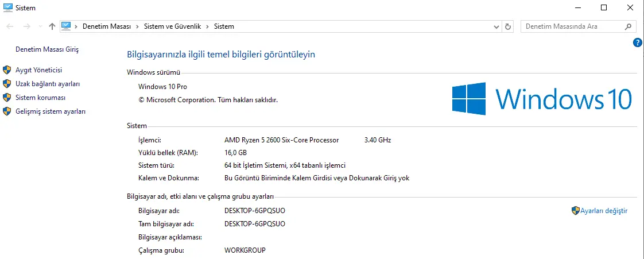This screenshot has height=259, width=644.
Task: Expand the chevron after Denetim Masası
Action: pyautogui.click(x=137, y=26)
